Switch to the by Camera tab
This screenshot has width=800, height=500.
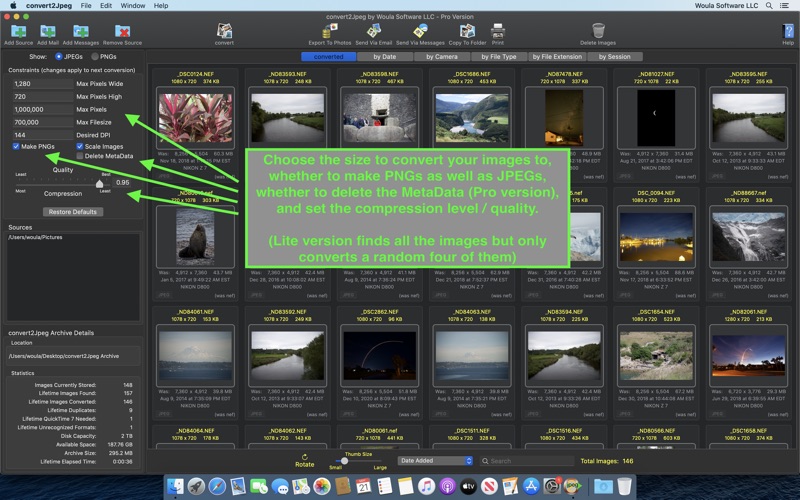click(442, 57)
